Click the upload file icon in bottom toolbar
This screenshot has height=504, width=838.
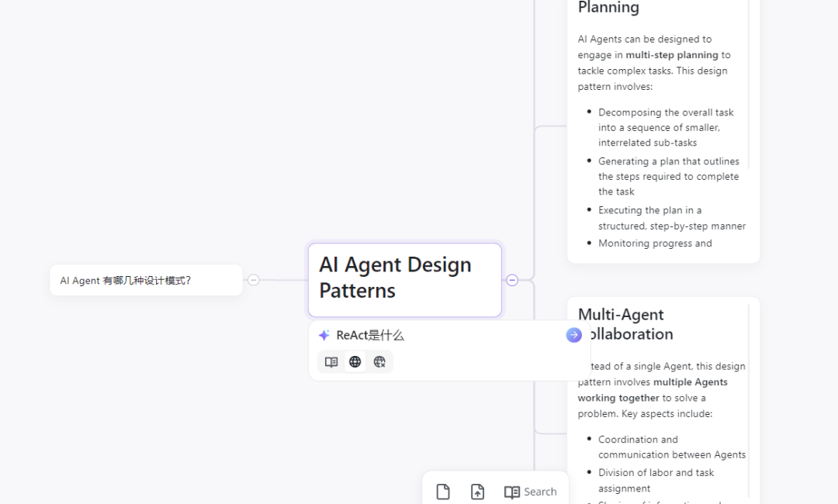tap(478, 492)
